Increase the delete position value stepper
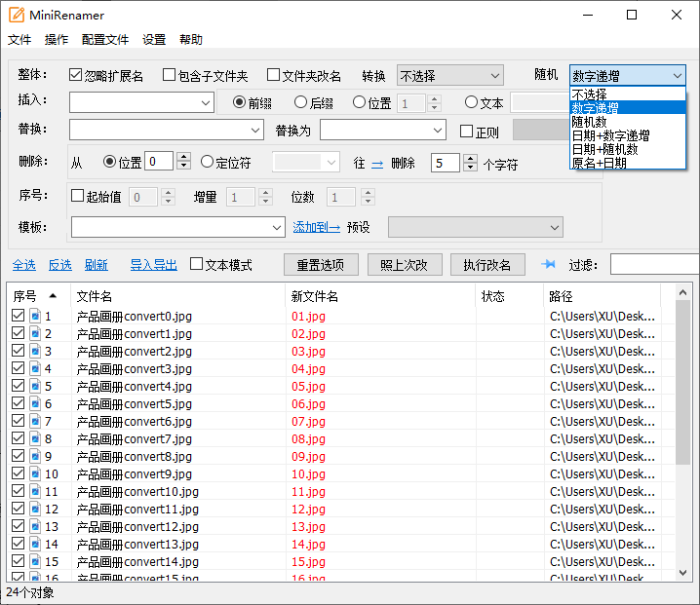The height and width of the screenshot is (605, 700). pyautogui.click(x=183, y=157)
